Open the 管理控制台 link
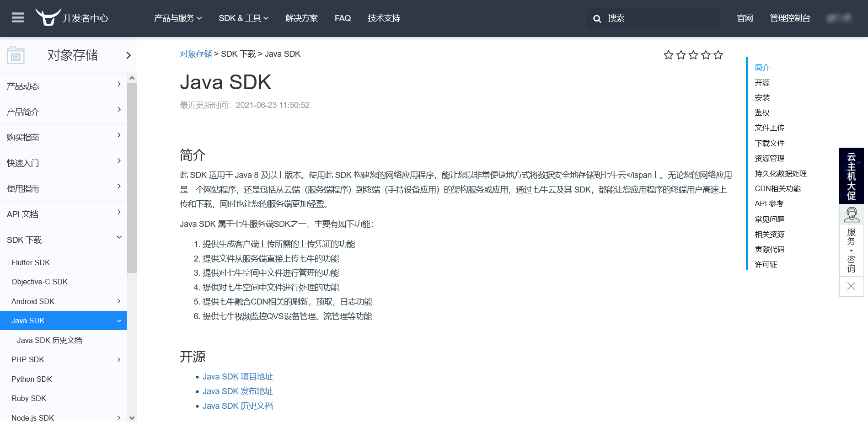Viewport: 868px width, 422px height. [790, 18]
